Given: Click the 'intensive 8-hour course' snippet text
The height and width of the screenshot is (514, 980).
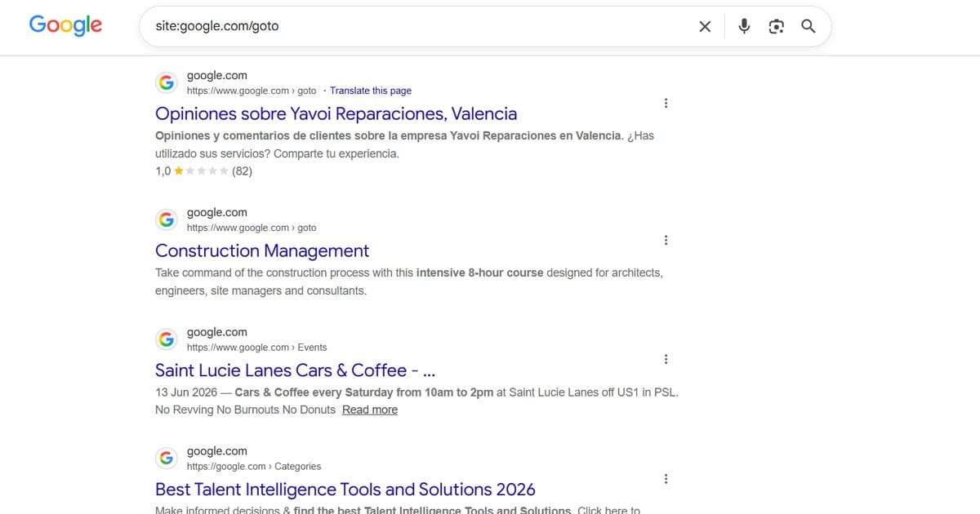Looking at the screenshot, I should tap(479, 273).
